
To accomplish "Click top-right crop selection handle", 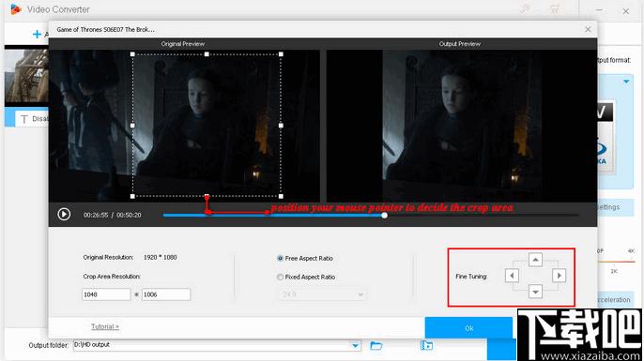I will coord(281,54).
